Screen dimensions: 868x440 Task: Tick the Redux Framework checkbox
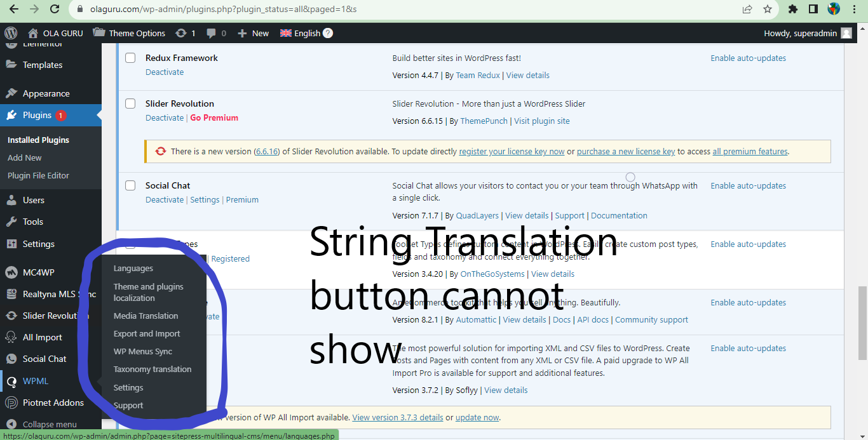[130, 58]
